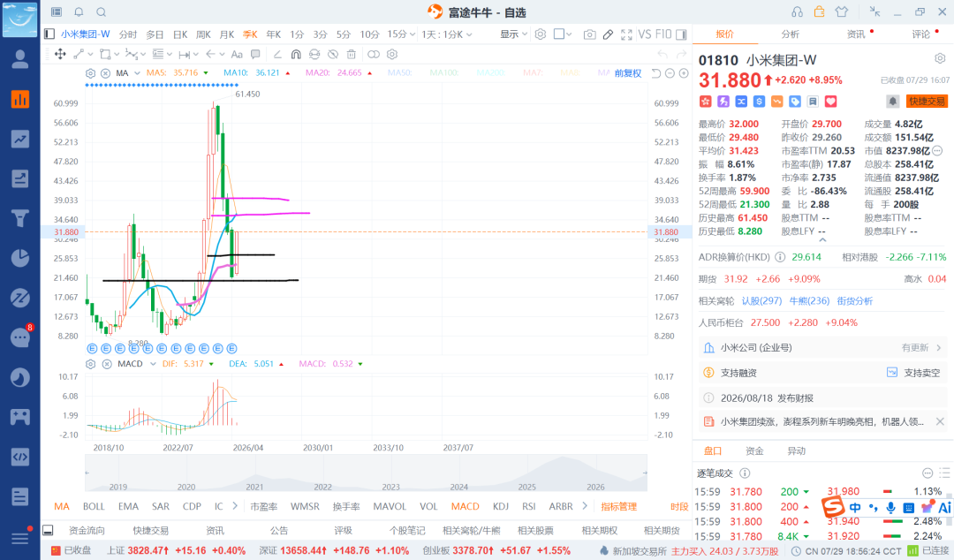Image resolution: width=954 pixels, height=560 pixels.
Task: Open the 分析 tab
Action: 790,34
